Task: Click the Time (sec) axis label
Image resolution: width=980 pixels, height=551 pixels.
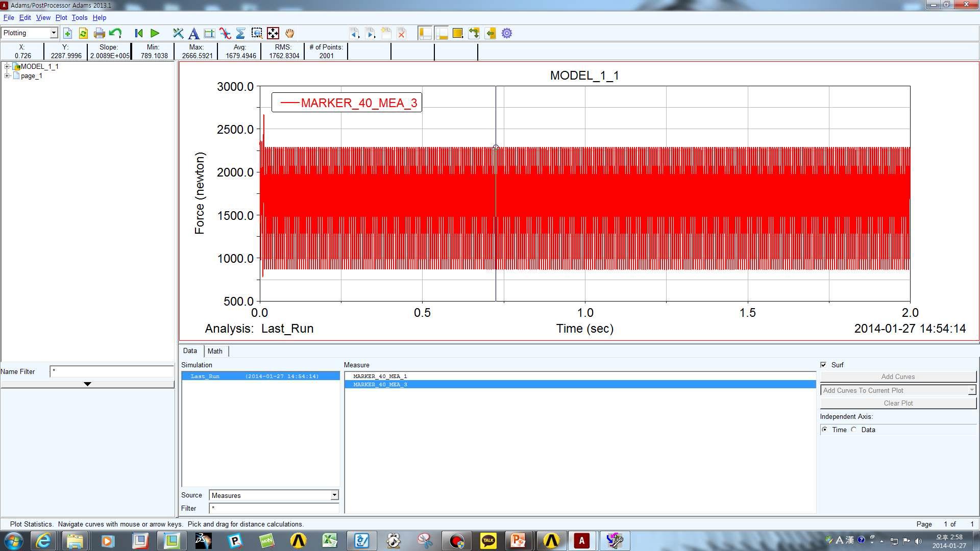Action: [585, 329]
